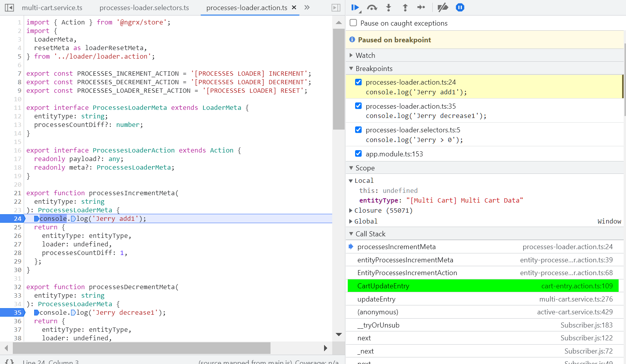Uncheck the app.module.ts:153 breakpoint
Image resolution: width=626 pixels, height=364 pixels.
point(358,154)
